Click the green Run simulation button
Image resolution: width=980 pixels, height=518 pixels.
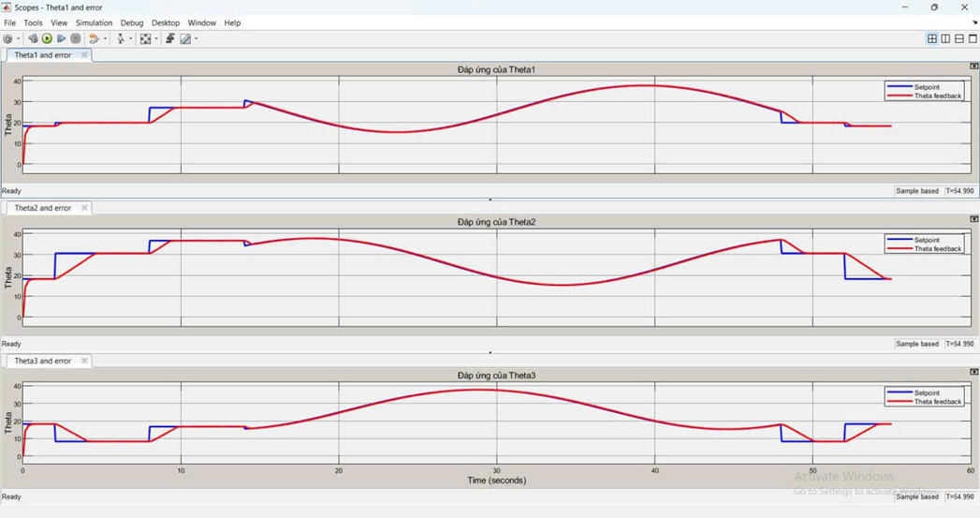click(47, 39)
